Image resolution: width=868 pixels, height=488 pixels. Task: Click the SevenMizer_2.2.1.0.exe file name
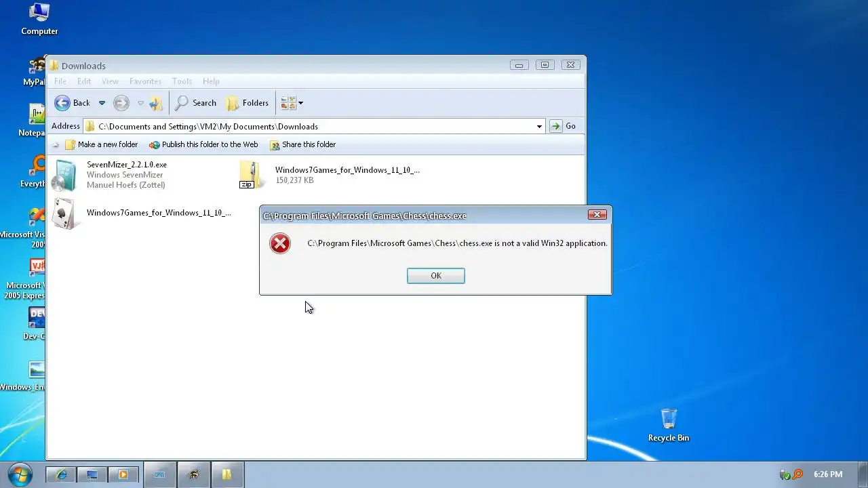click(127, 165)
